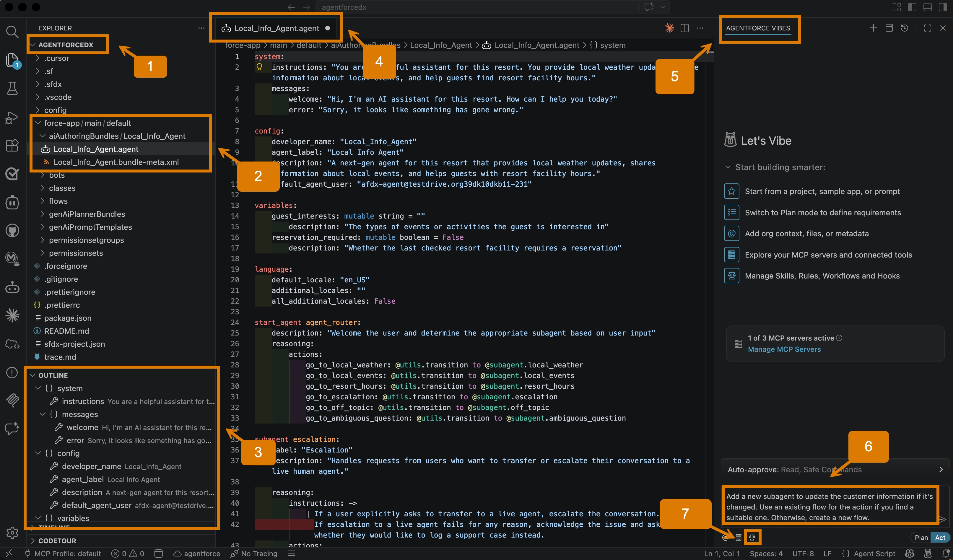Open the Org Browser cloud icon
Viewport: 953px width, 560px height.
[x=12, y=344]
